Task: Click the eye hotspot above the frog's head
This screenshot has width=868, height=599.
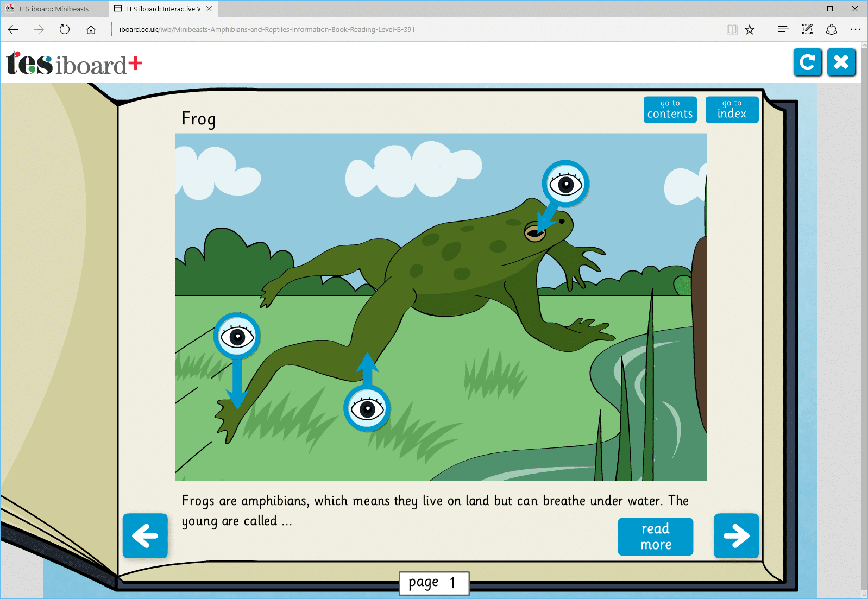Action: (x=565, y=184)
